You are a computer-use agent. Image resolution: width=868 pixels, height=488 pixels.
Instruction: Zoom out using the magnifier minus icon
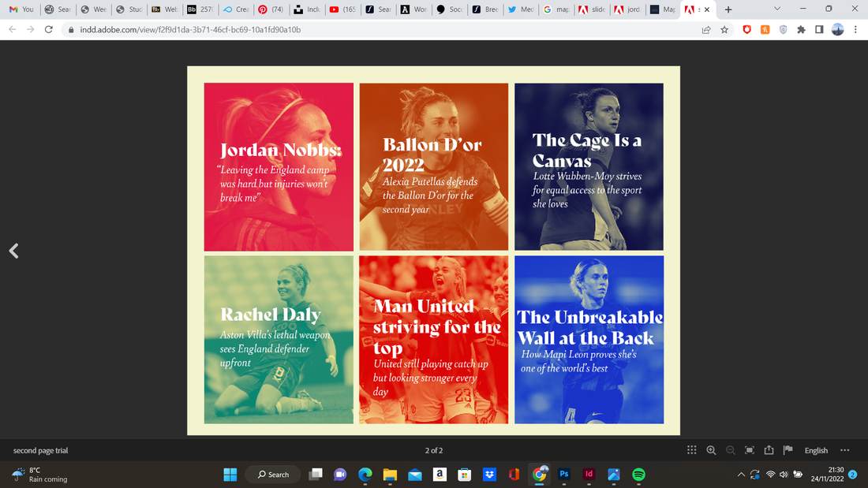731,450
